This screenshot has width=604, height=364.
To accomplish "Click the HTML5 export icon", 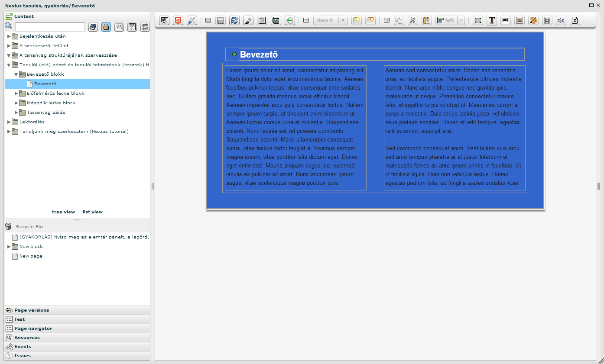I will pyautogui.click(x=178, y=20).
